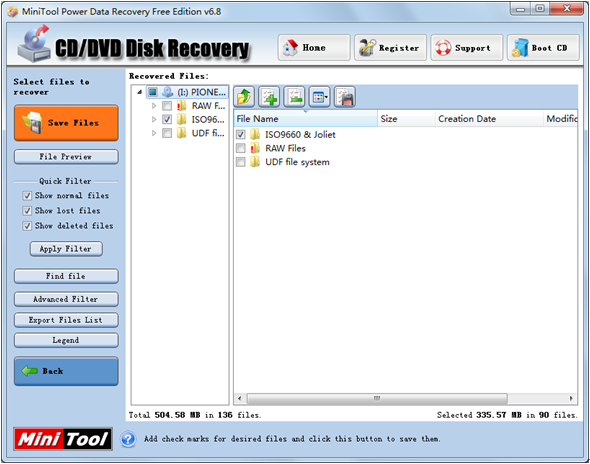590x464 pixels.
Task: Click the UDF file system folder icon in list
Action: tap(255, 162)
